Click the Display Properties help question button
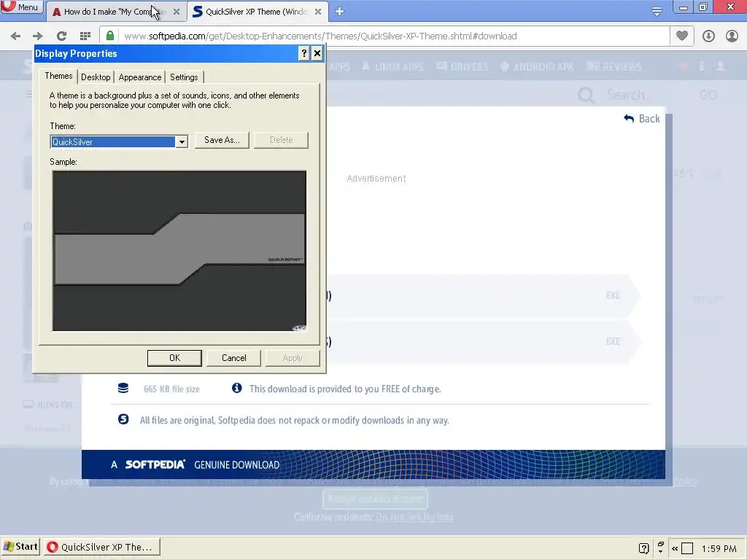The width and height of the screenshot is (747, 560). pyautogui.click(x=304, y=53)
